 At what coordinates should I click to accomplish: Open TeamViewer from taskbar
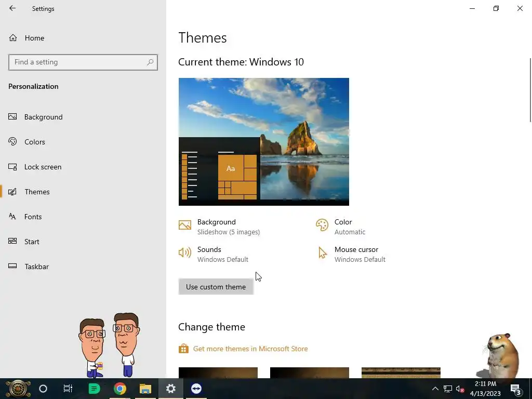coord(196,389)
